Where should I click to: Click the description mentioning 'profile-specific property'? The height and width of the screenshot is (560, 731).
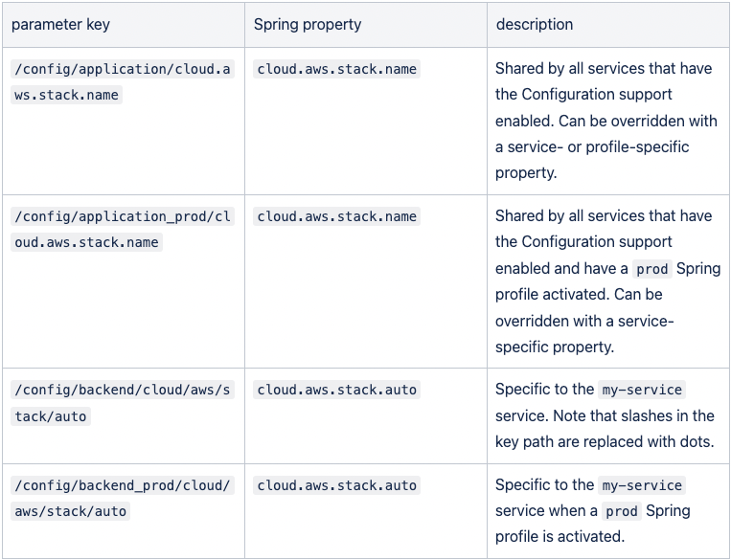coord(606,121)
